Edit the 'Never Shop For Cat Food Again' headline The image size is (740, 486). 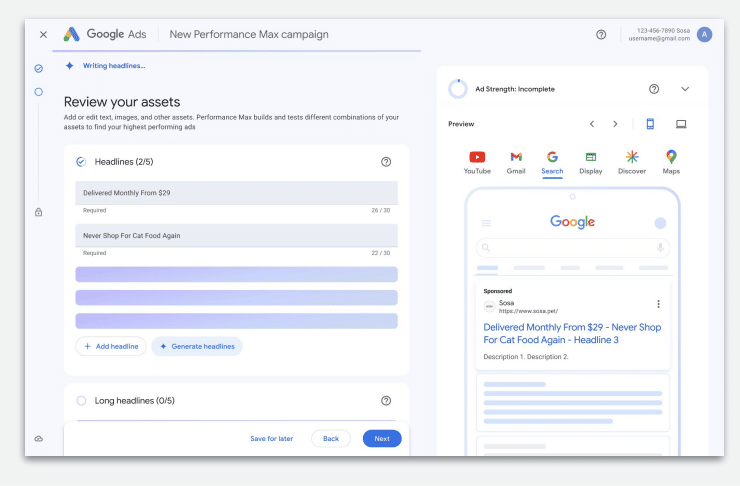tap(236, 235)
